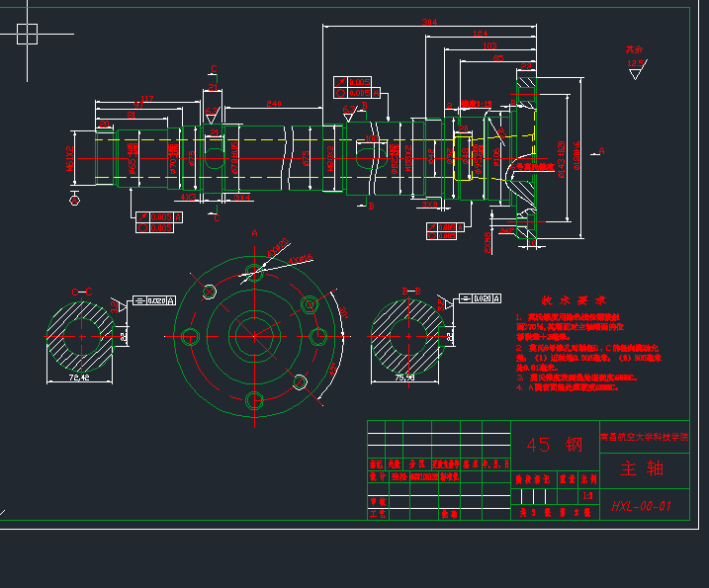Select the 117 dimension text
The height and width of the screenshot is (588, 709).
point(147,98)
